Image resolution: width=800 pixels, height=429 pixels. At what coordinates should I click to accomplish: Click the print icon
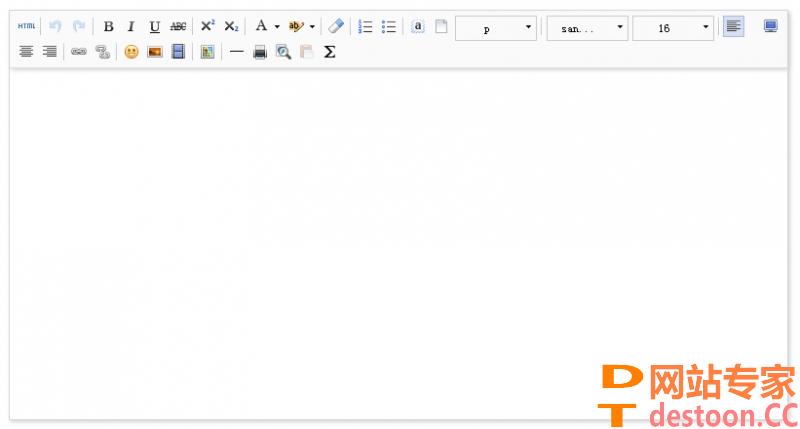[x=260, y=51]
